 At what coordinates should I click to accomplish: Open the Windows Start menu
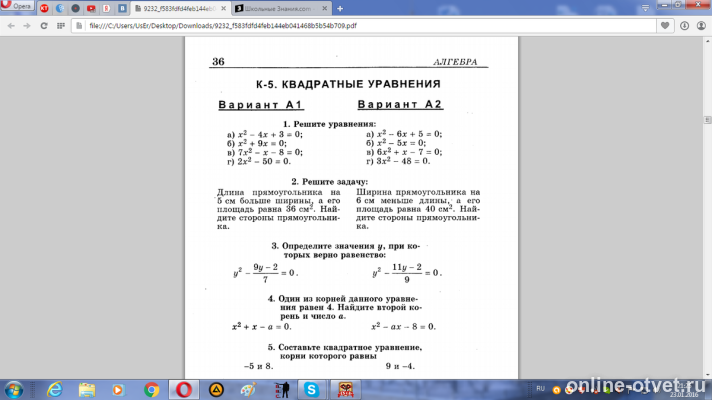(14, 390)
